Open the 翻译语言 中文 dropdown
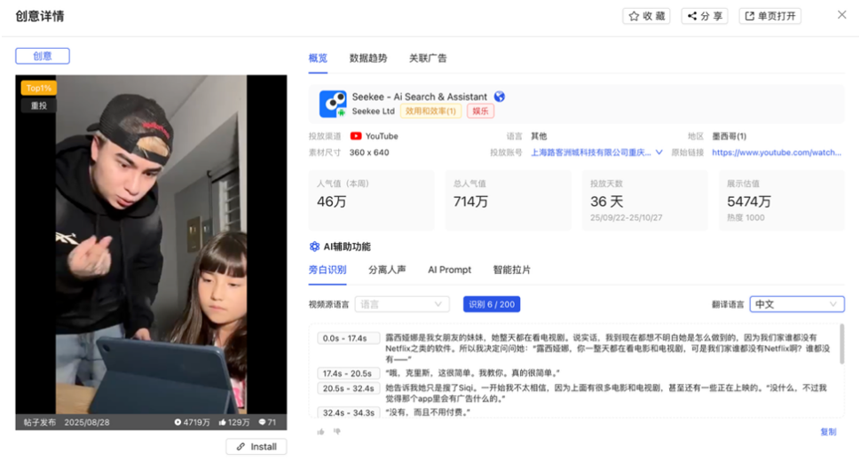Image resolution: width=868 pixels, height=462 pixels. 797,304
